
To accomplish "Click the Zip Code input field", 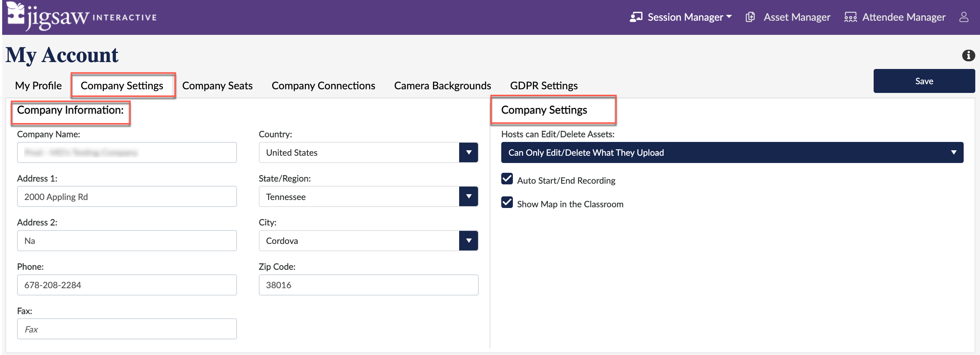I will [x=368, y=285].
